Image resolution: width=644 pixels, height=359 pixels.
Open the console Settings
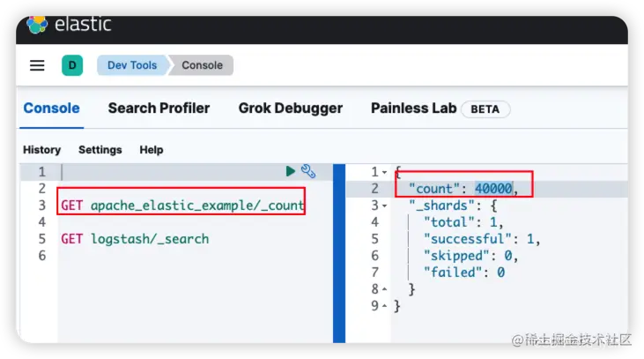(100, 150)
